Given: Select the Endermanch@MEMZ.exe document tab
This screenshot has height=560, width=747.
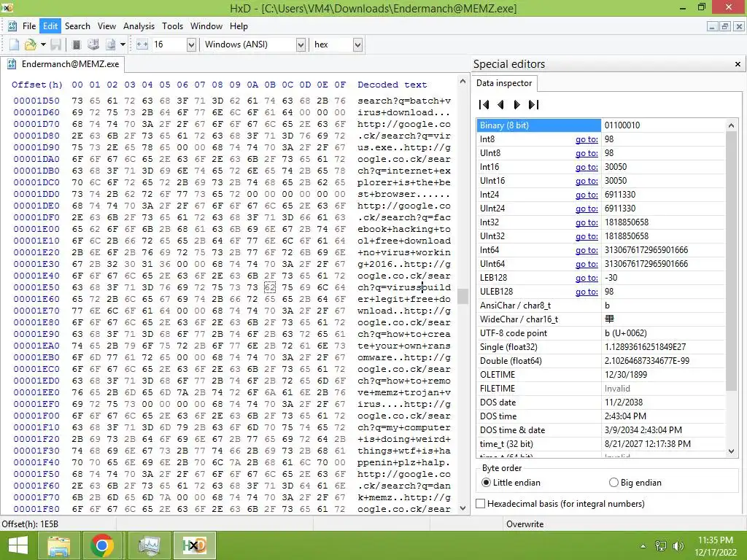Looking at the screenshot, I should (63, 64).
